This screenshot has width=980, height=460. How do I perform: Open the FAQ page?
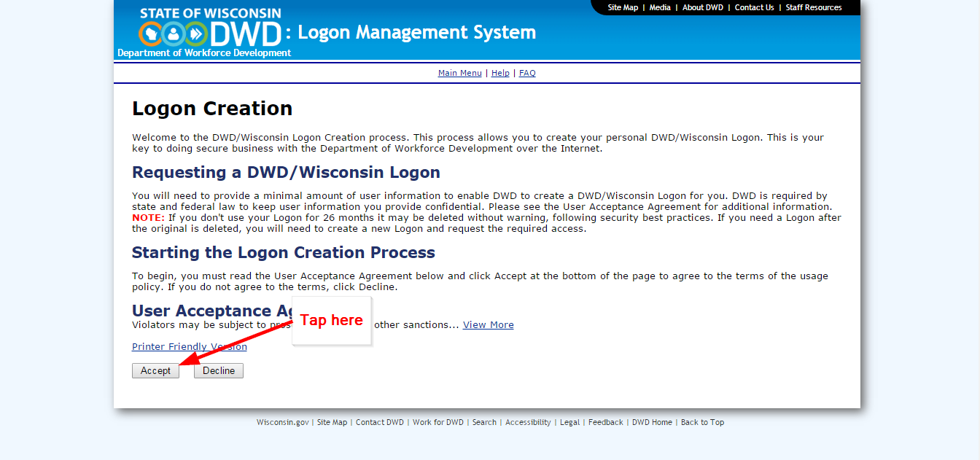(526, 72)
